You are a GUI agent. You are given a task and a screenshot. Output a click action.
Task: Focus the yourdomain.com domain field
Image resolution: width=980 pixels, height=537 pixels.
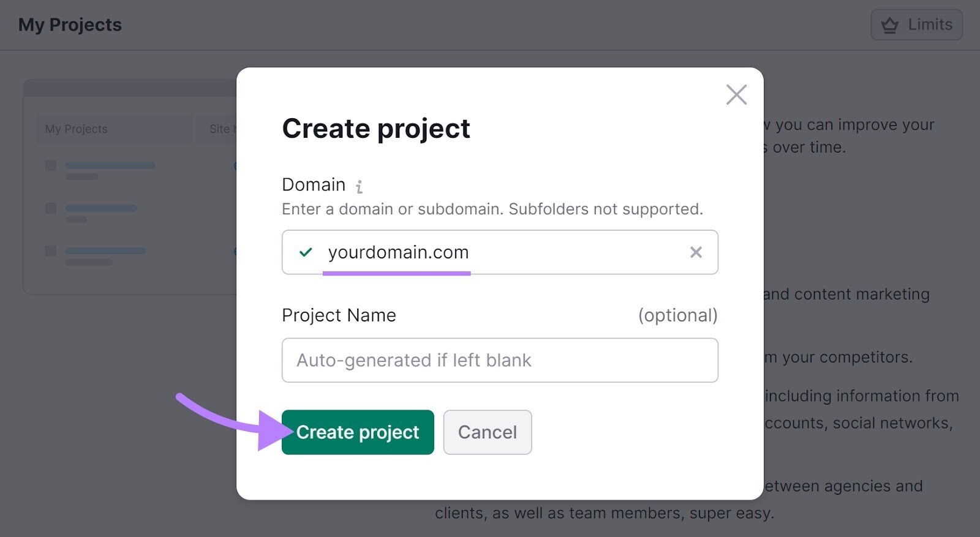[490, 252]
